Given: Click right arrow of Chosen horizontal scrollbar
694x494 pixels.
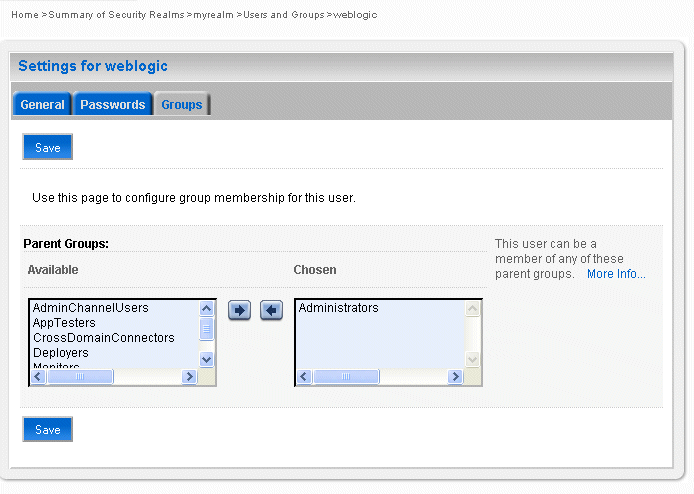Looking at the screenshot, I should click(455, 377).
